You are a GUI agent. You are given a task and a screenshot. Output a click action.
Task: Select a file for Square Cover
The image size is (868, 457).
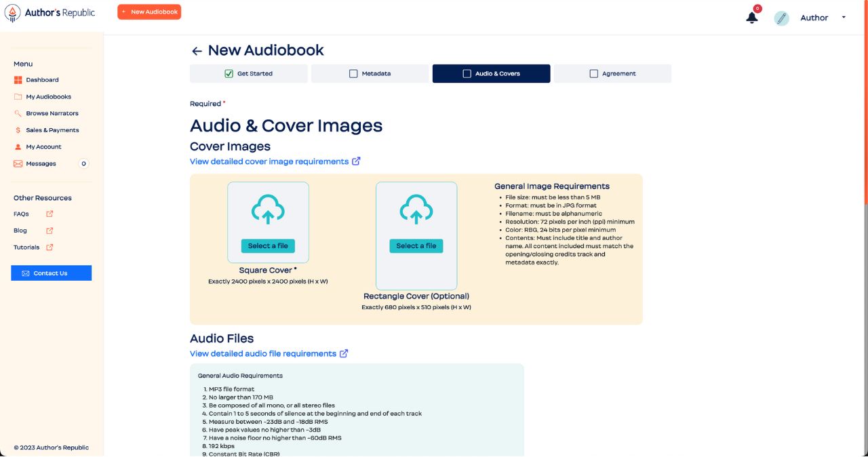[268, 246]
